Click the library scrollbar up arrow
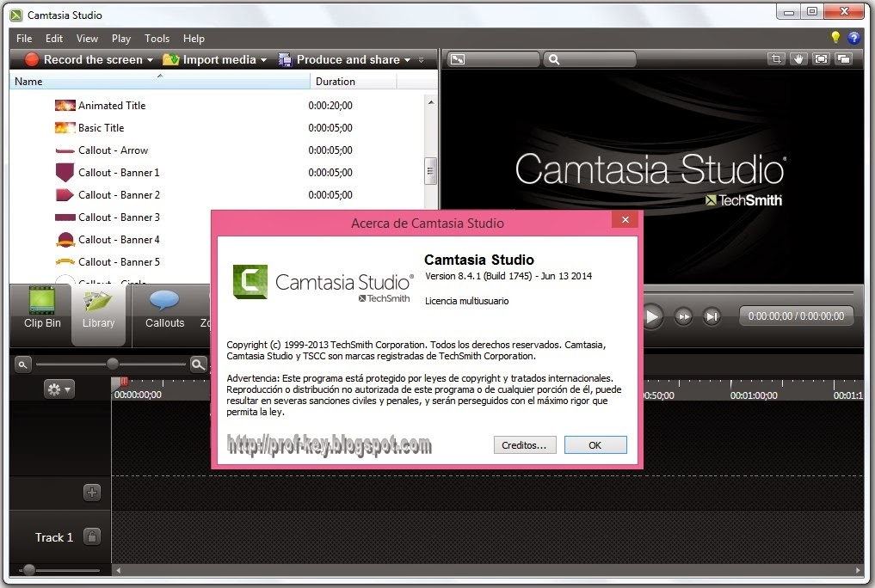 (x=430, y=102)
